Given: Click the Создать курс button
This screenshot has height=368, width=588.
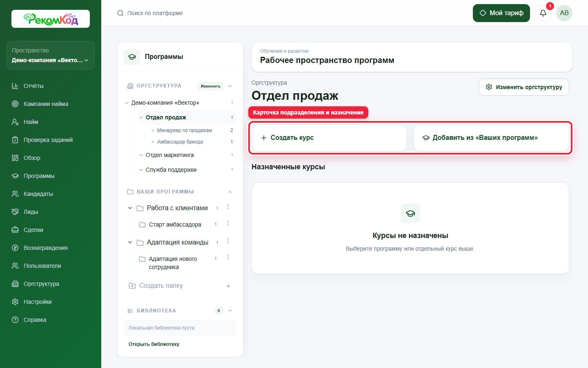Looking at the screenshot, I should pyautogui.click(x=329, y=138).
